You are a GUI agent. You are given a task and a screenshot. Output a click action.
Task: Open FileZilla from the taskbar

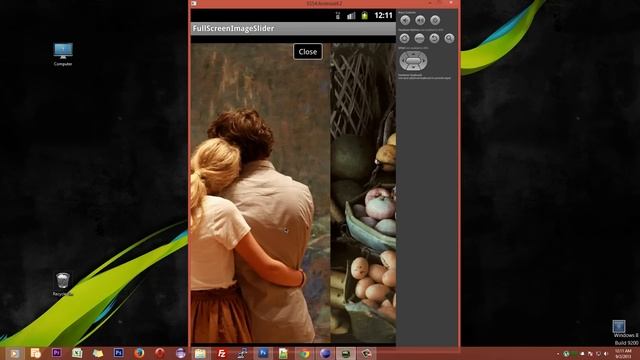pos(222,353)
